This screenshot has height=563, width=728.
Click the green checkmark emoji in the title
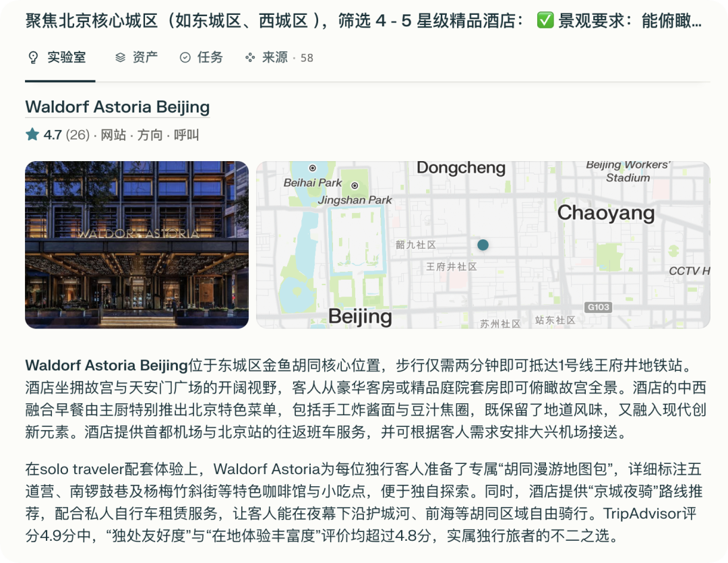[545, 20]
